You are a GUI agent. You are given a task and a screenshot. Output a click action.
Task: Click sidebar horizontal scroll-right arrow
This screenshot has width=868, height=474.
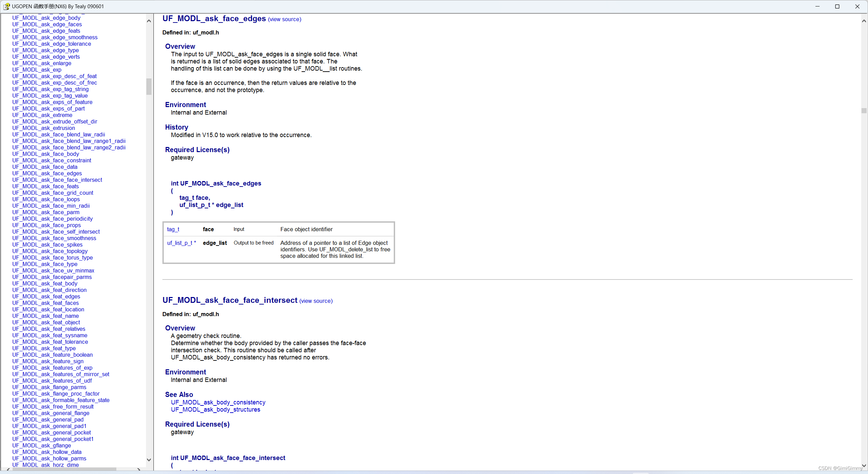[139, 470]
